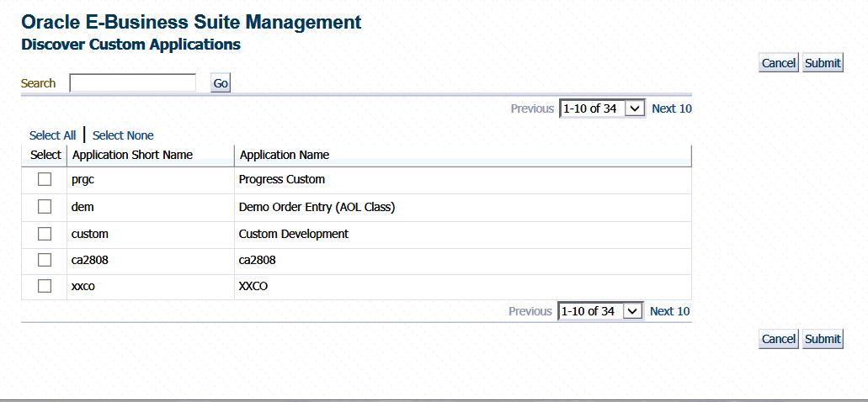
Task: Tick the checkbox for prgc application
Action: (x=45, y=179)
